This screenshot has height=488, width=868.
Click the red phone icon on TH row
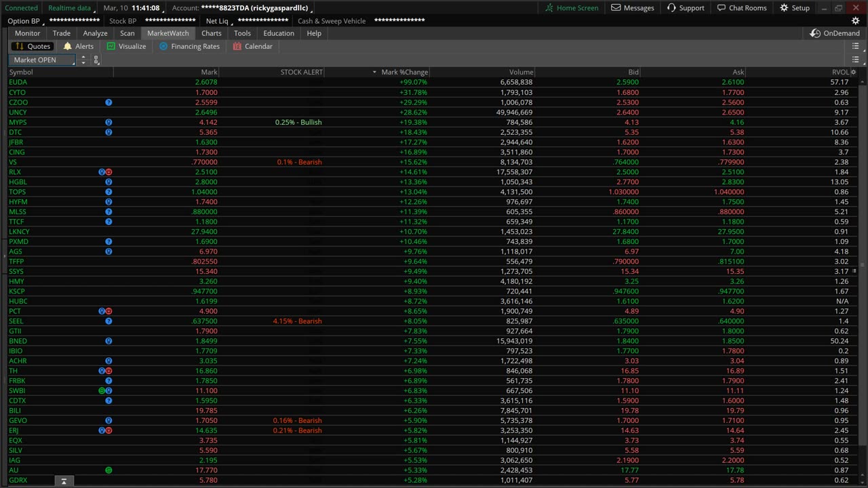click(x=108, y=371)
